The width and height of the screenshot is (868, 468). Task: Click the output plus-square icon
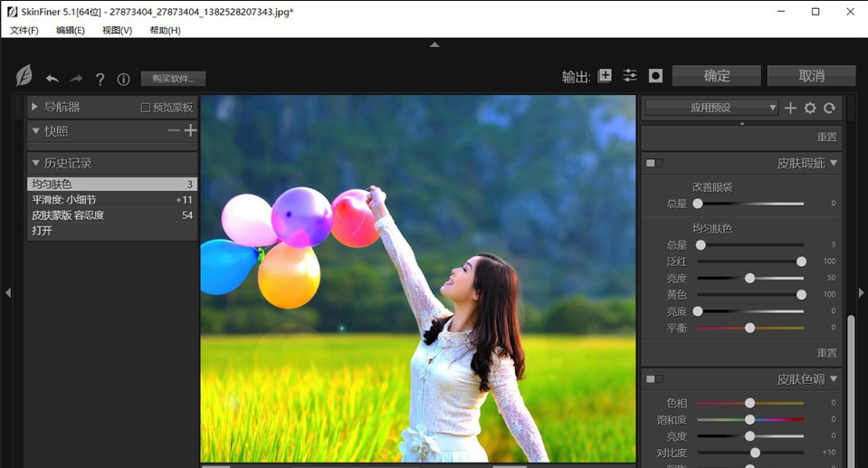605,76
